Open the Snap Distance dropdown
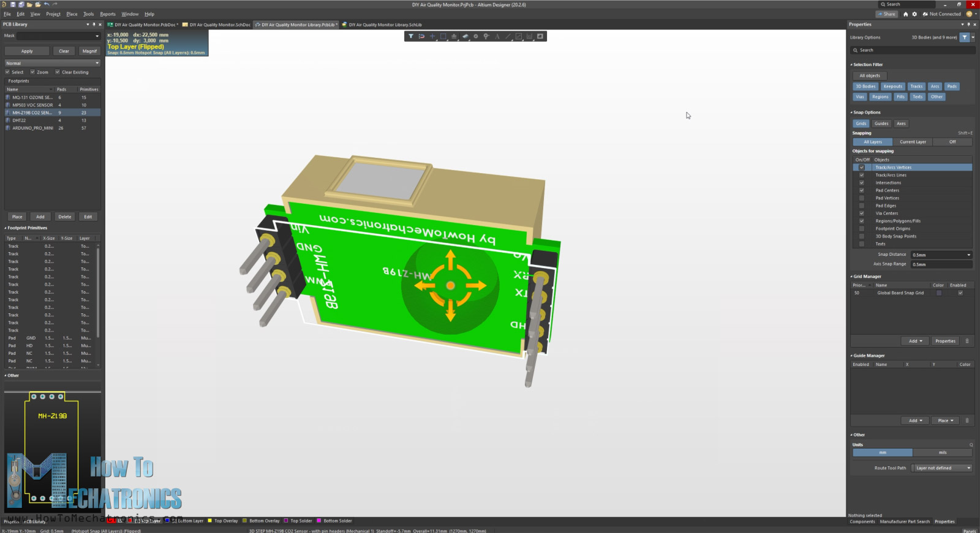980x533 pixels. (x=968, y=255)
